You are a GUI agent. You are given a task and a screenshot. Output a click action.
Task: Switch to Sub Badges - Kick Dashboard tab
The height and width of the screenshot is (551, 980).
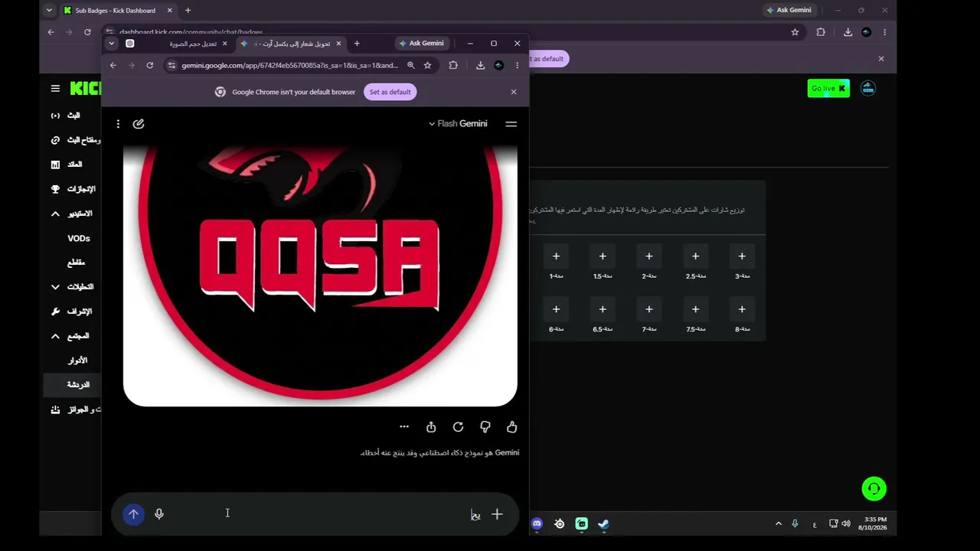pos(118,11)
